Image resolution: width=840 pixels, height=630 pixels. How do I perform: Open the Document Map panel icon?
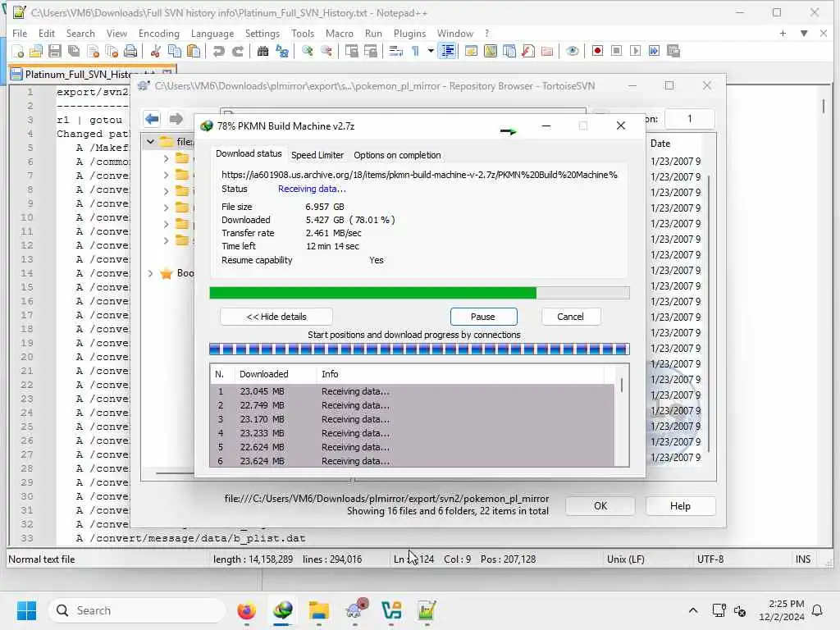coord(491,52)
